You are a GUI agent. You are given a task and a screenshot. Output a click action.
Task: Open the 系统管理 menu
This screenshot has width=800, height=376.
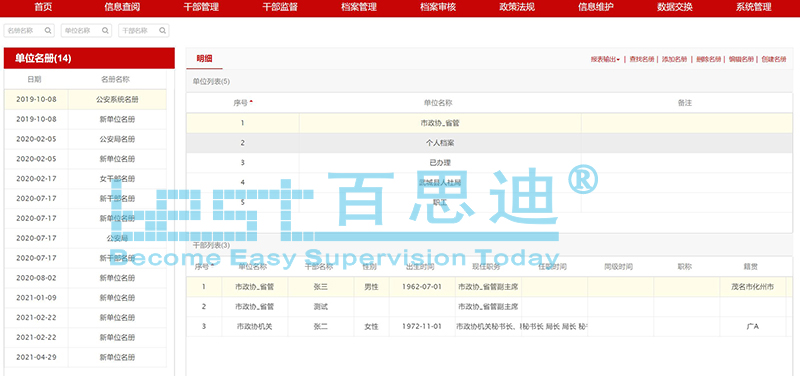[x=754, y=7]
